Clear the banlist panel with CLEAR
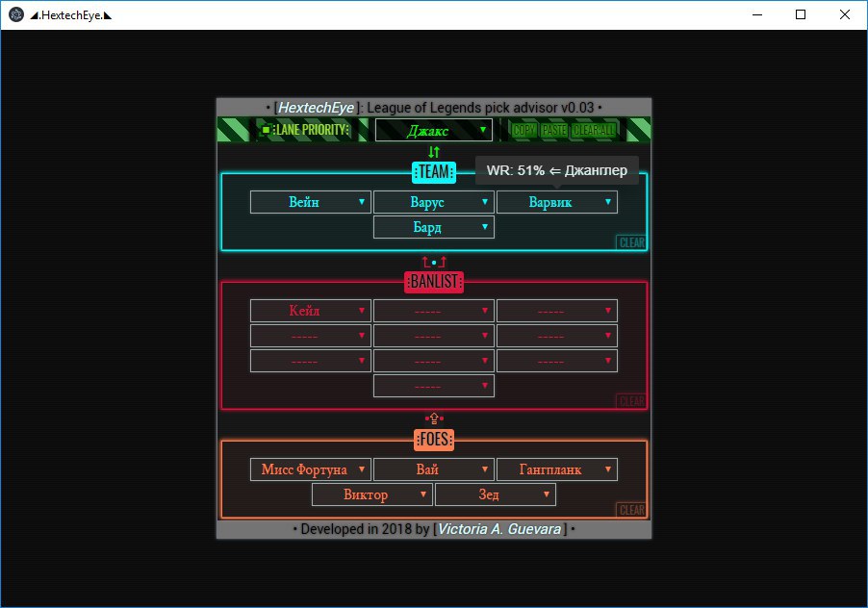Screen dimensions: 868x608 click(631, 401)
